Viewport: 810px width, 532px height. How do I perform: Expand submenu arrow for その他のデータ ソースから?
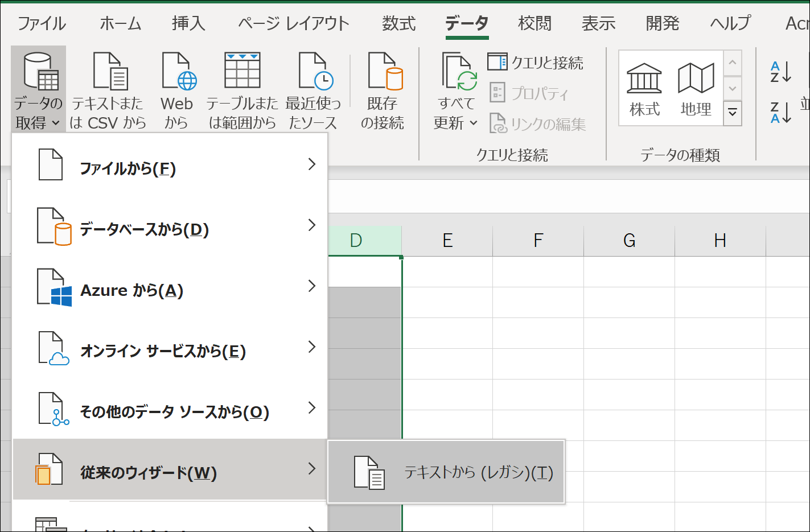pyautogui.click(x=311, y=408)
